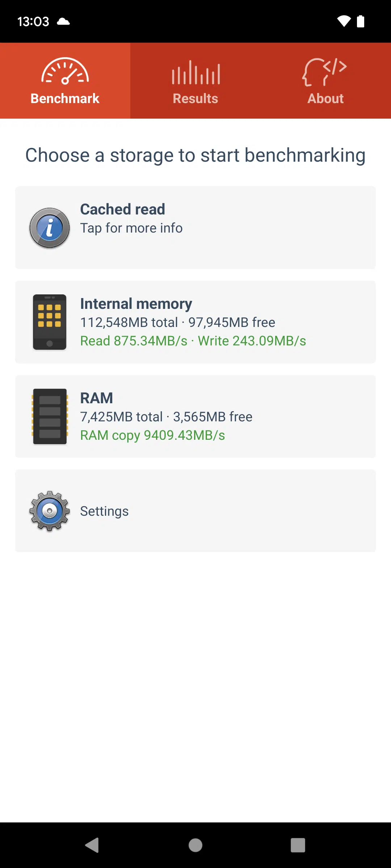Switch to the Results tab label

pyautogui.click(x=195, y=98)
